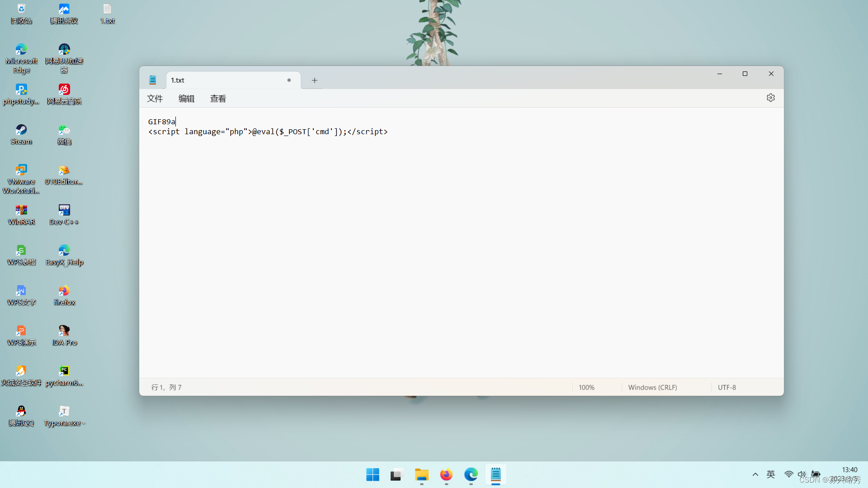Expand hidden system tray icons chevron
This screenshot has height=488, width=868.
point(755,474)
